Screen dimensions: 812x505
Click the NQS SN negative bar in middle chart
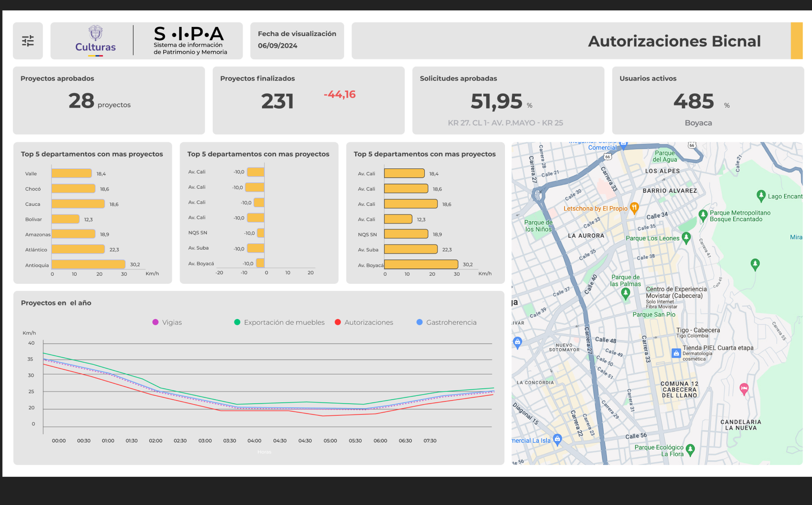[x=261, y=233]
